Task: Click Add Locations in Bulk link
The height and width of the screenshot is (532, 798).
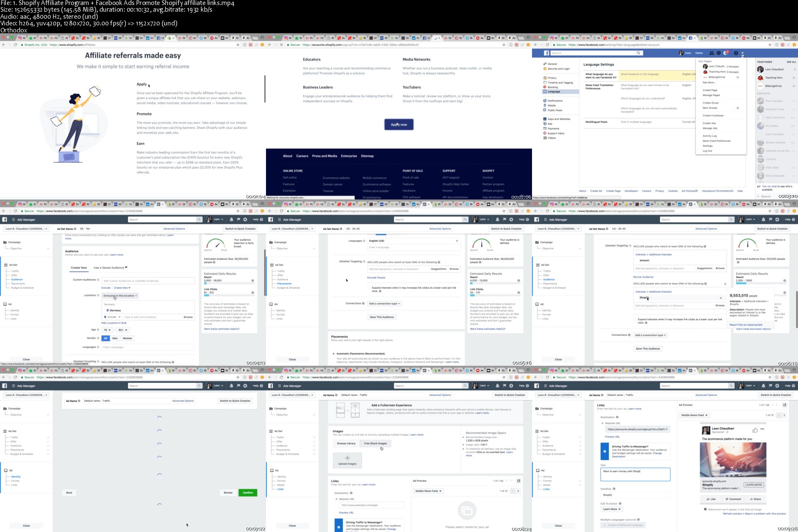Action: [x=114, y=323]
